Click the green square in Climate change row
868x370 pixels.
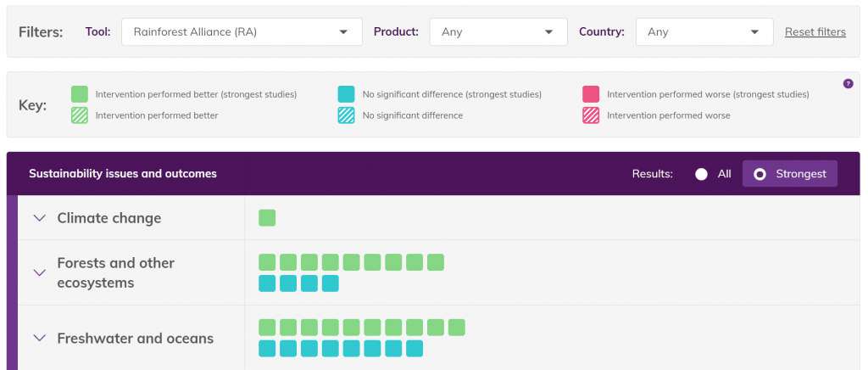[x=267, y=218]
